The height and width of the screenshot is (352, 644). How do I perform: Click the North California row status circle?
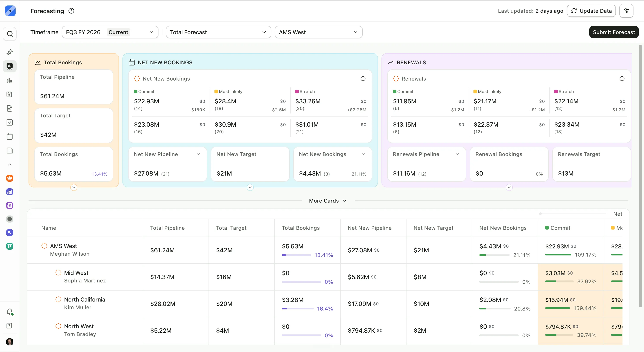pyautogui.click(x=58, y=299)
